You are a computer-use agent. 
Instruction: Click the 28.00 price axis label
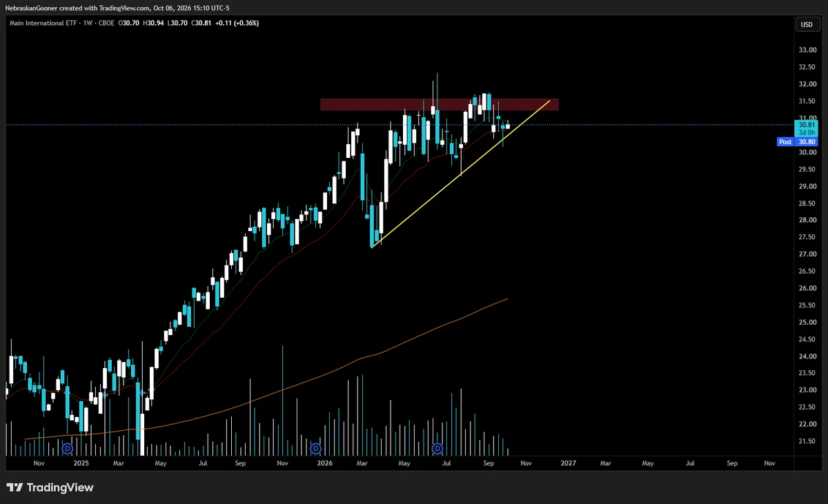[807, 221]
